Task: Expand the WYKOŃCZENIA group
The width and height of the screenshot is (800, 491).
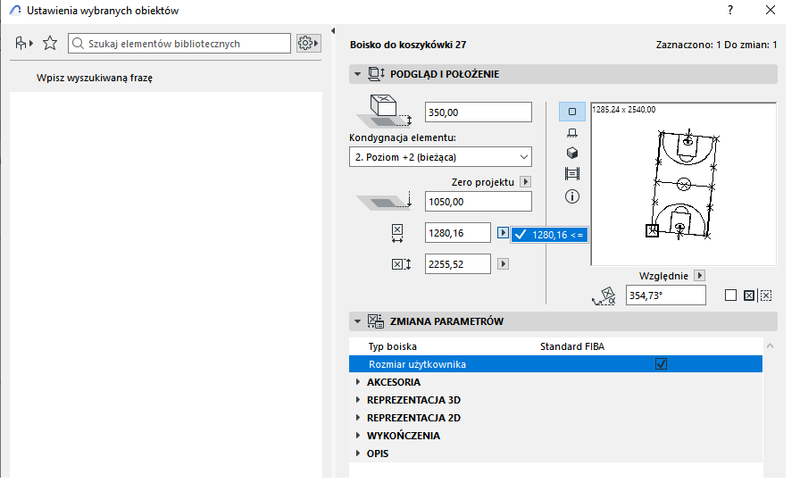Action: click(x=358, y=435)
